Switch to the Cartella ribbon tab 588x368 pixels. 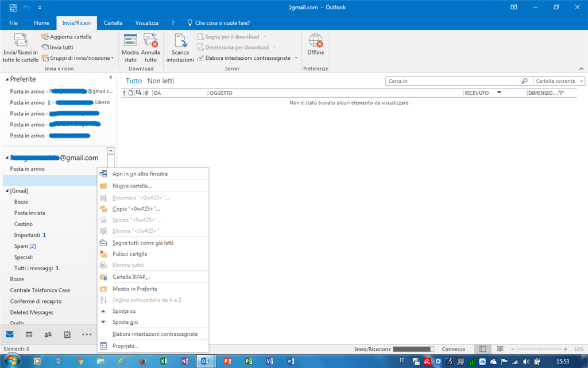(113, 23)
